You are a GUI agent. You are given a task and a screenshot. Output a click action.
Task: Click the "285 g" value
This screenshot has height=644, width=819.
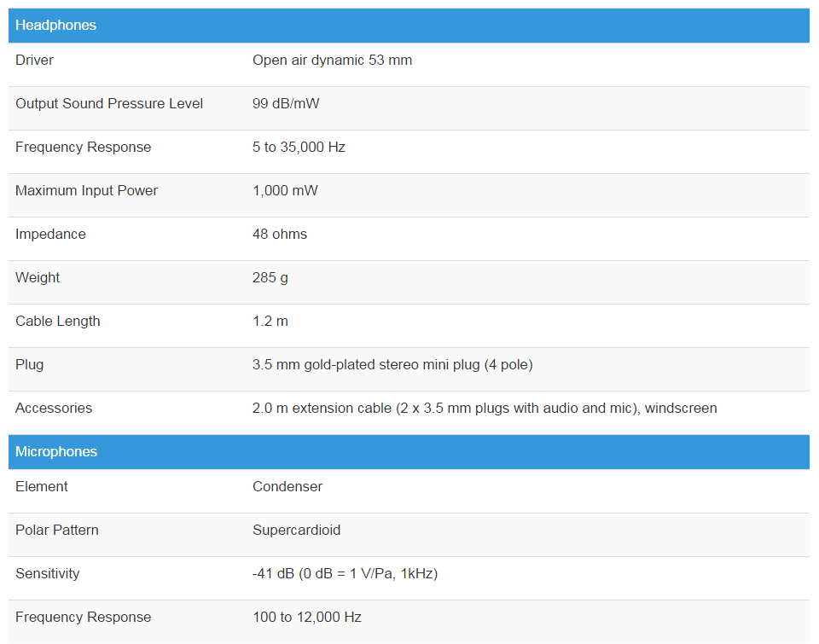pyautogui.click(x=270, y=277)
